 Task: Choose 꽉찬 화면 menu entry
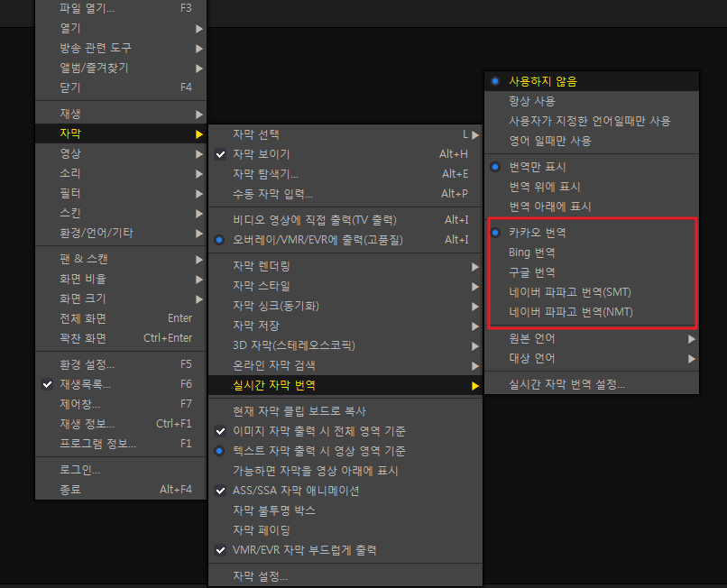pyautogui.click(x=121, y=338)
